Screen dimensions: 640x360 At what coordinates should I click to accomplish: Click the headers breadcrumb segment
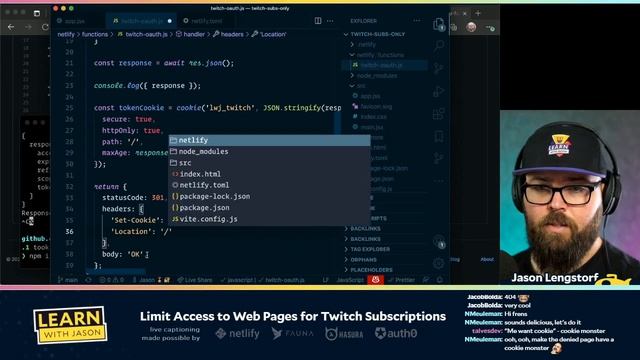[x=229, y=34]
